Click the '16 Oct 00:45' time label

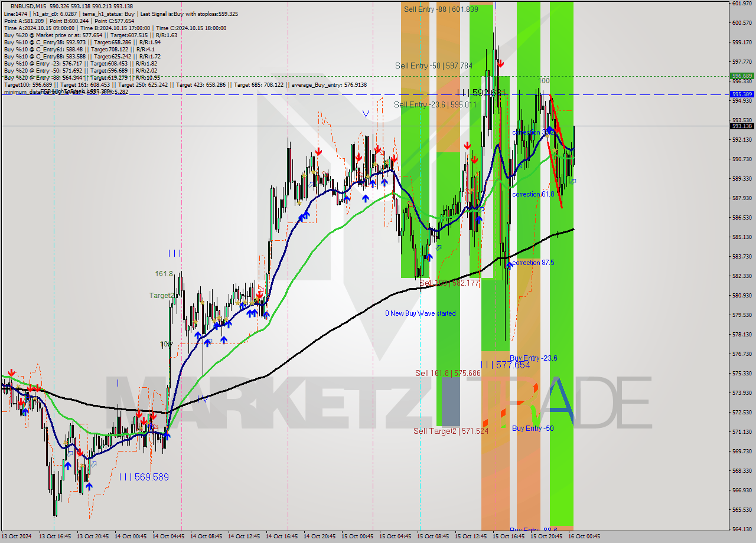click(584, 537)
